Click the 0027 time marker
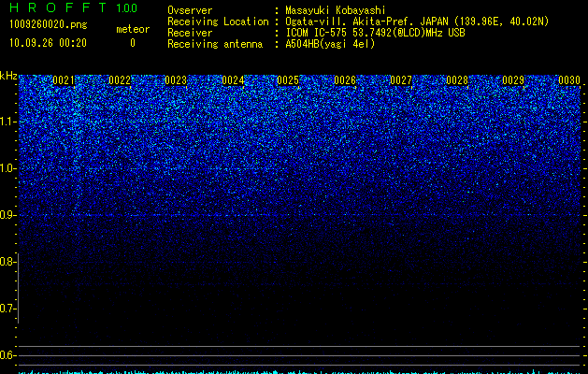The width and height of the screenshot is (588, 374). (x=401, y=80)
